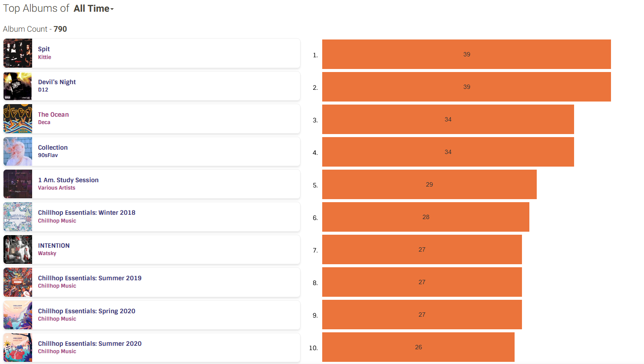Image resolution: width=644 pixels, height=364 pixels.
Task: Open Chillhop Essentials: Summer 2019 cover art
Action: [x=18, y=282]
